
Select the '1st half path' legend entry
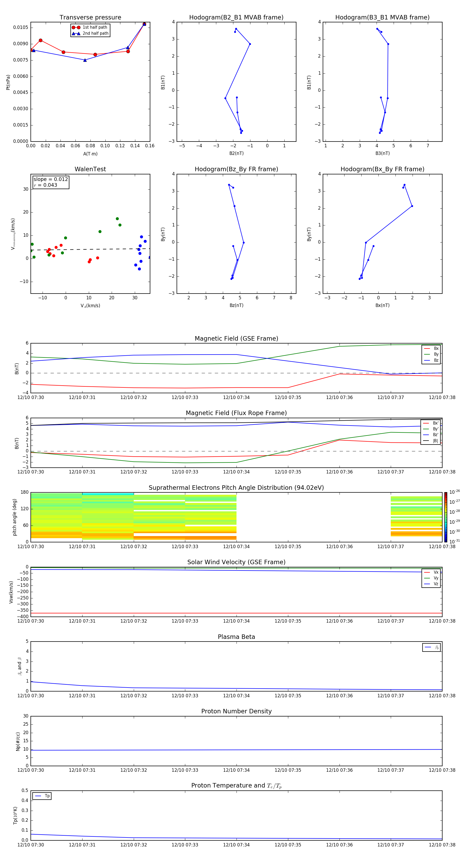coord(90,27)
